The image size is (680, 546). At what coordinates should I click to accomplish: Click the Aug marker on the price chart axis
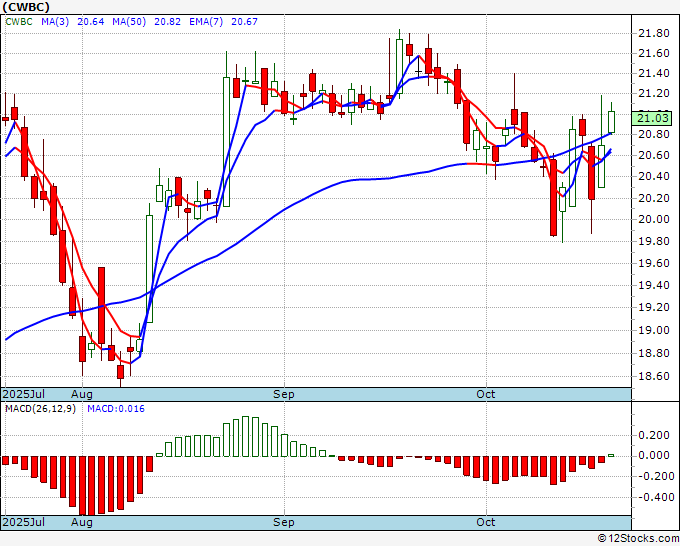coord(81,395)
